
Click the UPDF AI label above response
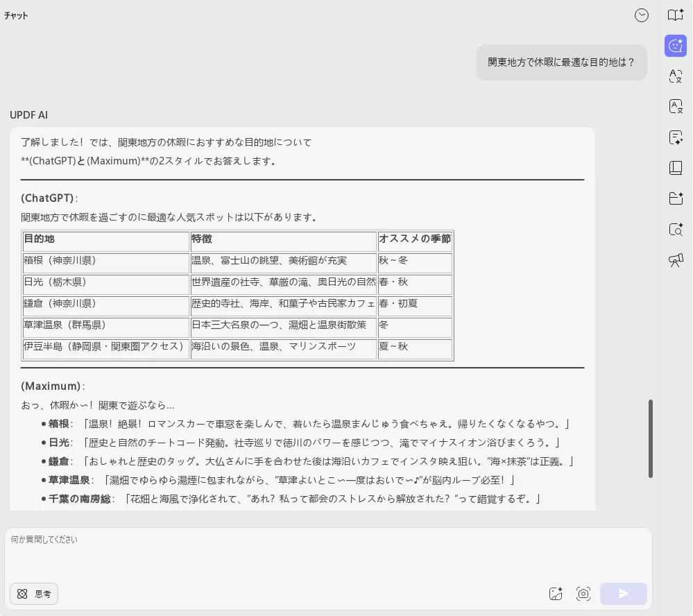coord(28,115)
